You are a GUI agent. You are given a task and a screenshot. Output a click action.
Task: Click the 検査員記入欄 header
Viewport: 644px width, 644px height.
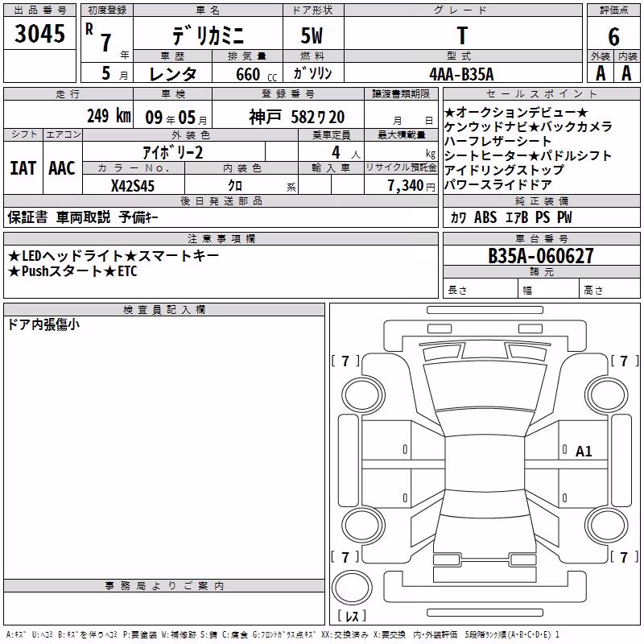[x=164, y=310]
